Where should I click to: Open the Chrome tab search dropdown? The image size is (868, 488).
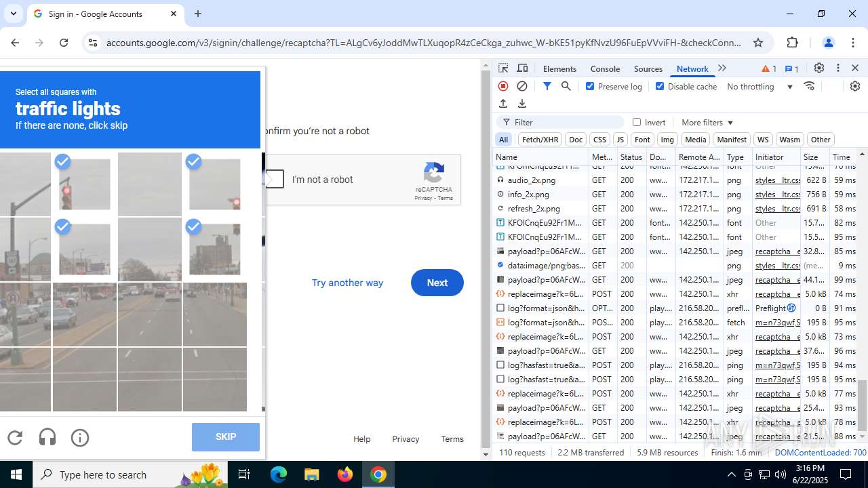click(14, 14)
